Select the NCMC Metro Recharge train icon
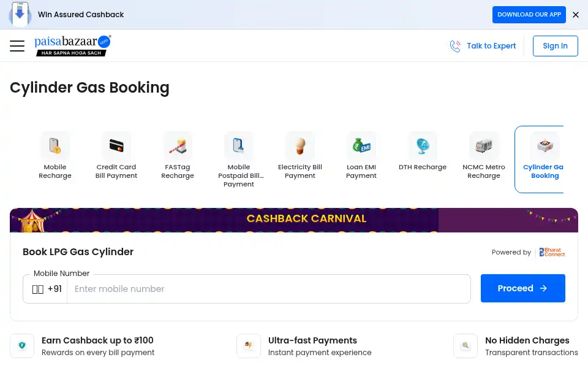The image size is (588, 368). (484, 146)
